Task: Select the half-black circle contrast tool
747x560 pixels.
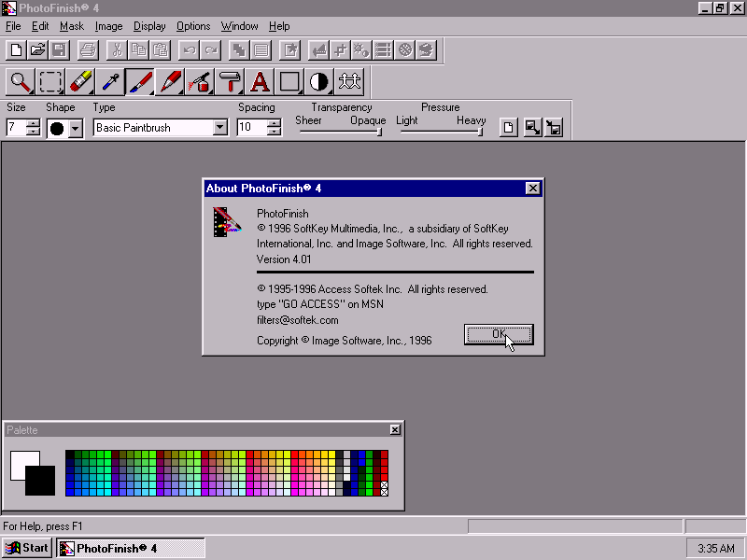Action: coord(319,81)
